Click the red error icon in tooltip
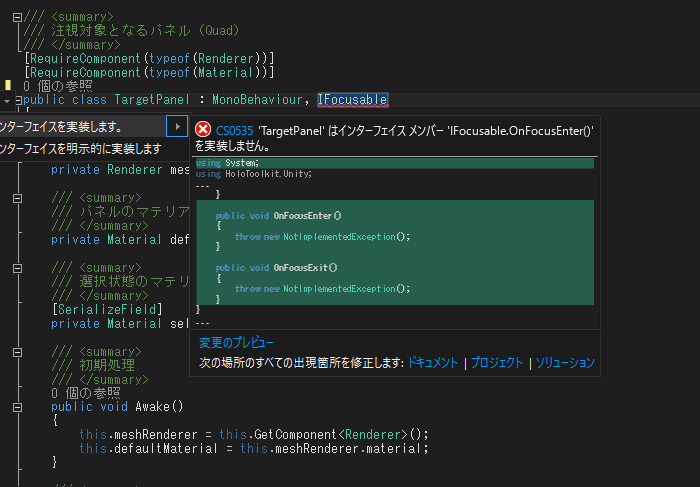 (203, 129)
